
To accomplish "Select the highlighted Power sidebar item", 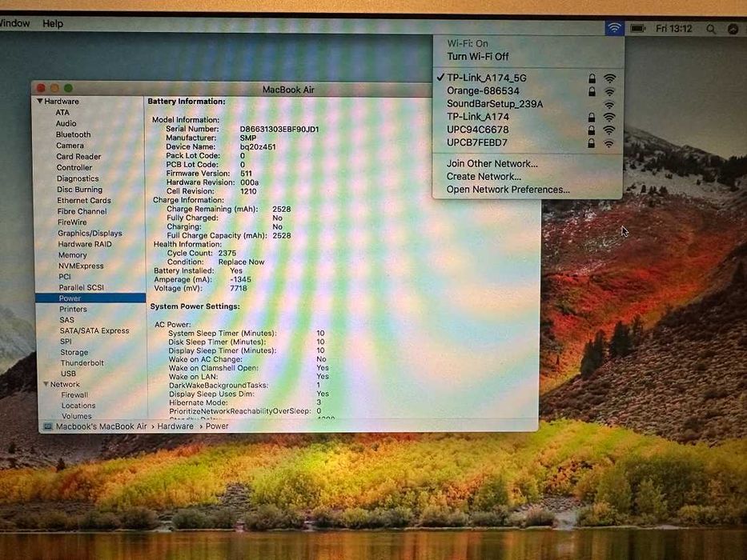I will tap(90, 298).
